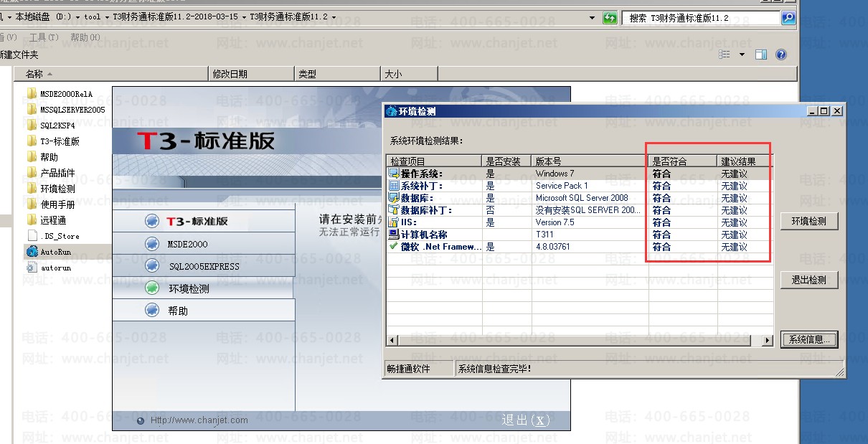The width and height of the screenshot is (868, 444).
Task: Click the 检查项目 column header
Action: pyautogui.click(x=434, y=161)
